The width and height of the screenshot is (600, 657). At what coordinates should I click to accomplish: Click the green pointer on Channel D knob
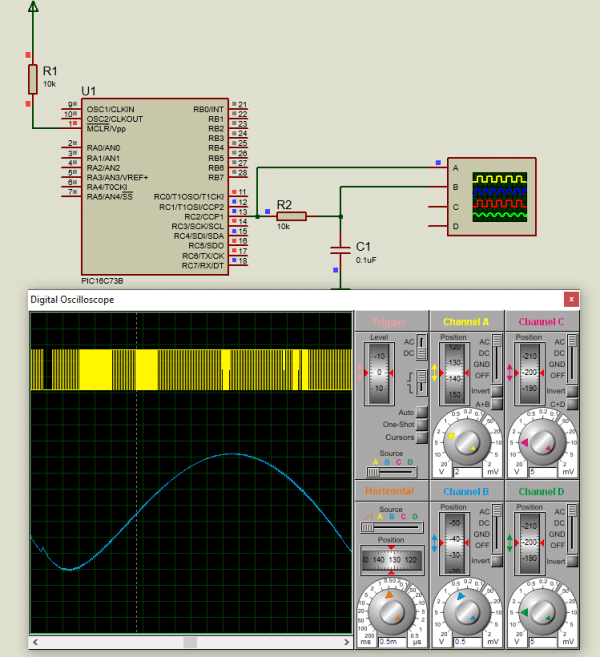point(524,612)
